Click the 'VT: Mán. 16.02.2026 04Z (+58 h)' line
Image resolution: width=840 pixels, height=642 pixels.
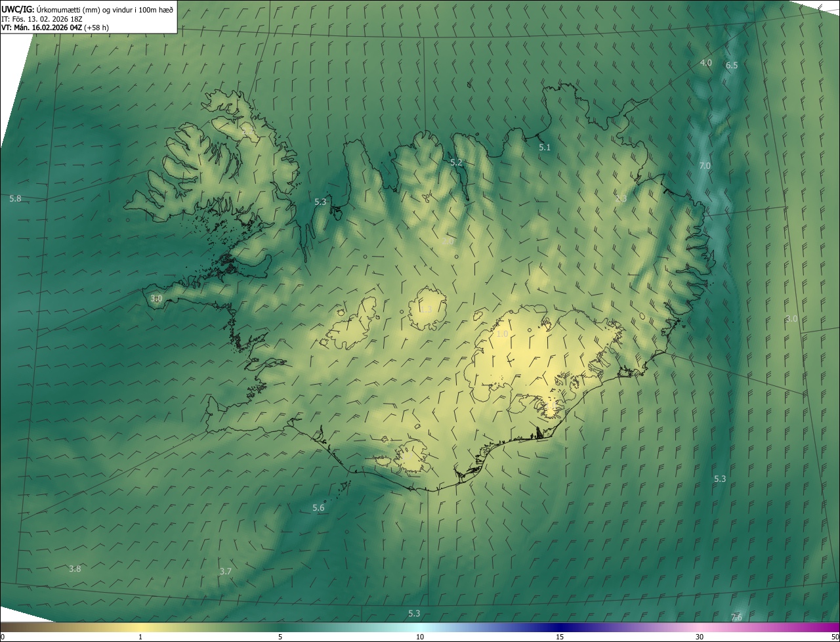coord(55,28)
